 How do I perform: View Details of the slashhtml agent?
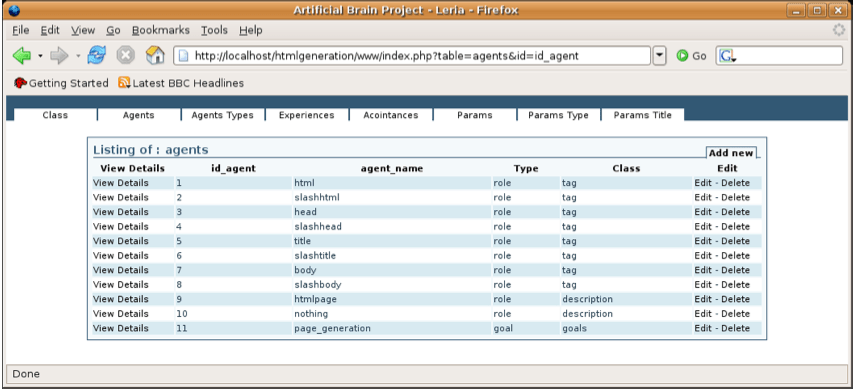point(120,197)
